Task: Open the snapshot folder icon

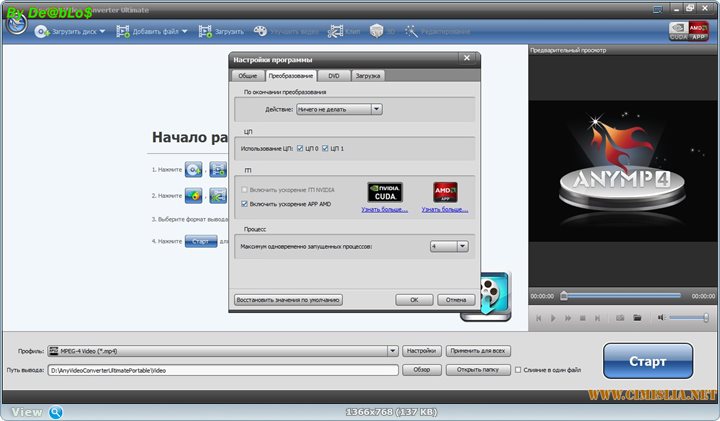Action: click(637, 318)
